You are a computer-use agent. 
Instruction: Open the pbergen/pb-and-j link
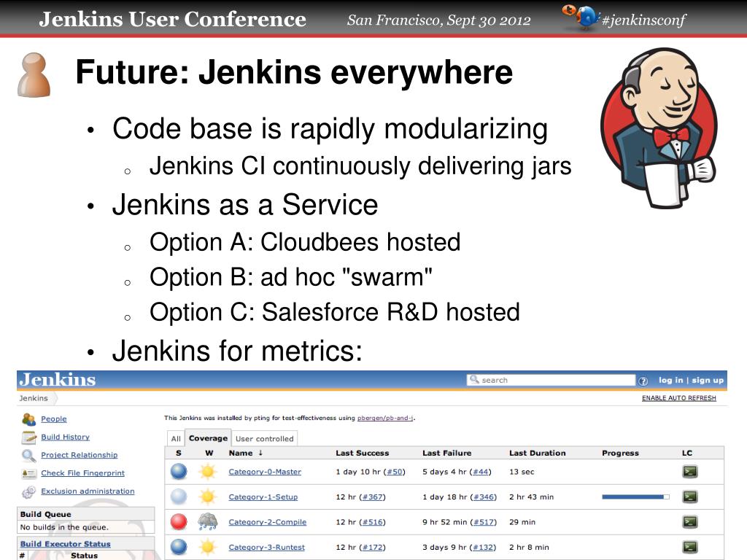pos(385,418)
